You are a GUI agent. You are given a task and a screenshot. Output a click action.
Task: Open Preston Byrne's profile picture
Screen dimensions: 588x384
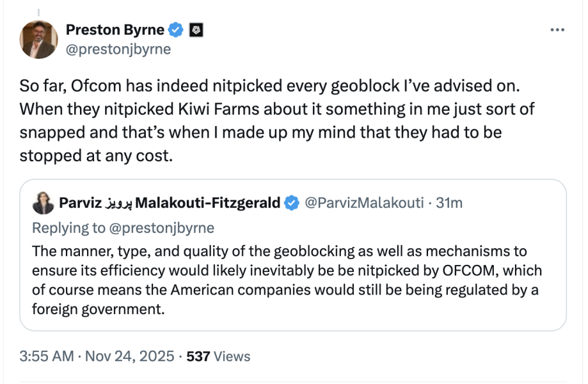click(38, 40)
